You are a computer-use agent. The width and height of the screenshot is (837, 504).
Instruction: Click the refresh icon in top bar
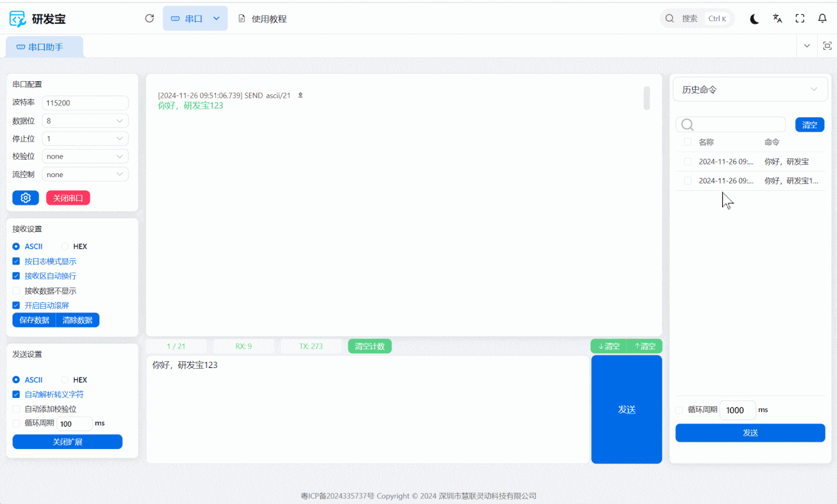[x=149, y=19]
